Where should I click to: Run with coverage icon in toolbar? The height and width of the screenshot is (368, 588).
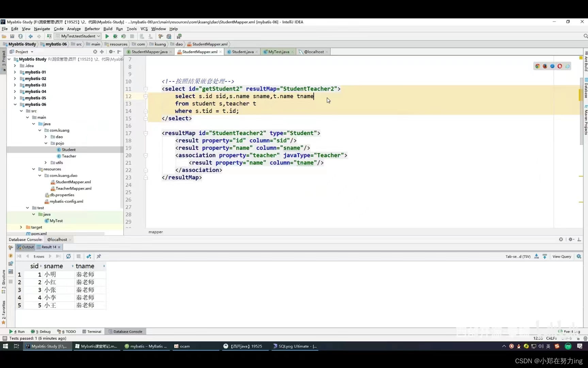pyautogui.click(x=124, y=36)
